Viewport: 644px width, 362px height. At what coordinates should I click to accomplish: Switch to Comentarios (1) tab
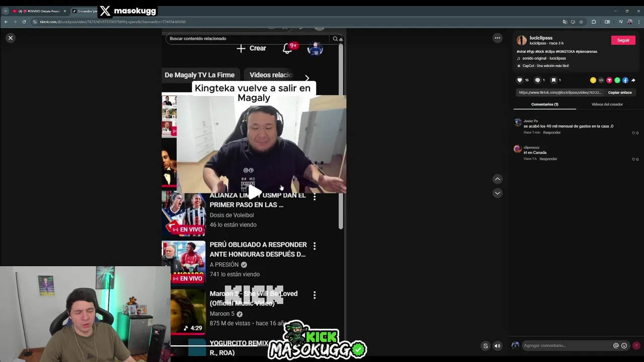click(x=545, y=104)
